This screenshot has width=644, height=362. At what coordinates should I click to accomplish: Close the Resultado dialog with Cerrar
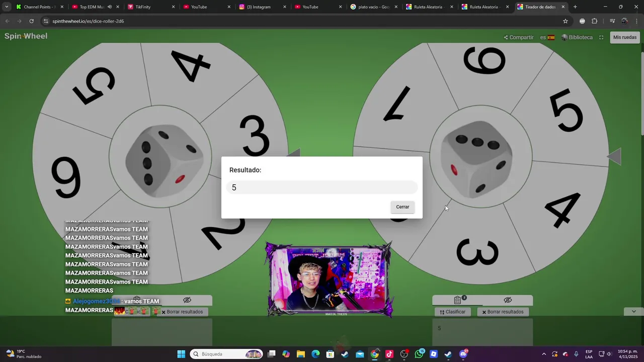pos(403,207)
